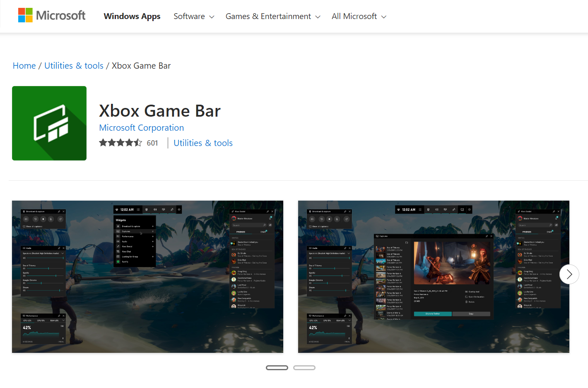Toggle the star beside Looking for Group

click(153, 257)
